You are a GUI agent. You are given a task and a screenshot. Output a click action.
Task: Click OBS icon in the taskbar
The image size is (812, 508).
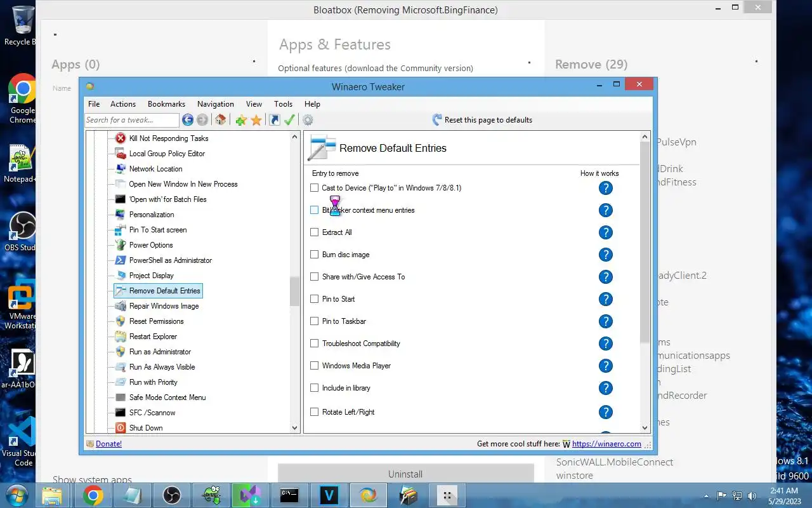(x=172, y=495)
